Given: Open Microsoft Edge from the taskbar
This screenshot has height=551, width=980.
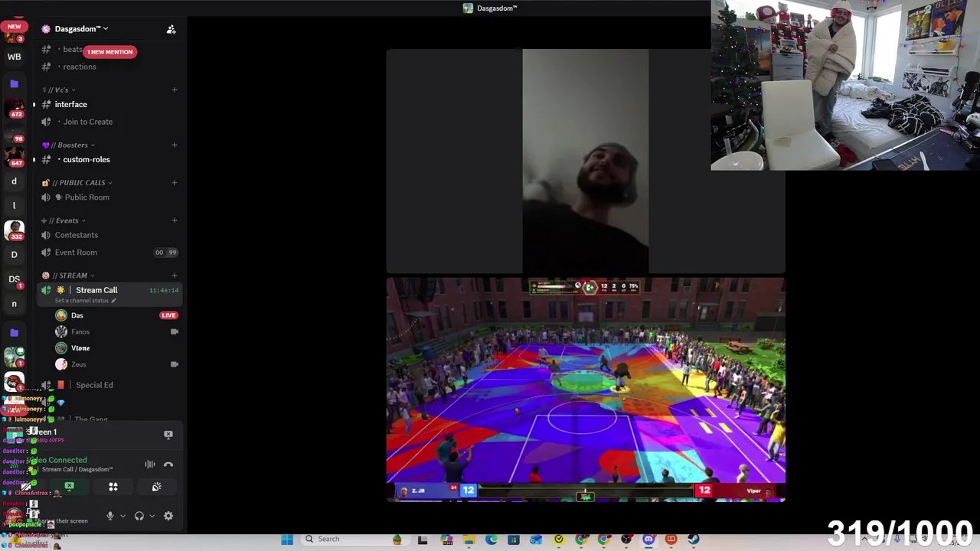Looking at the screenshot, I should [x=491, y=540].
